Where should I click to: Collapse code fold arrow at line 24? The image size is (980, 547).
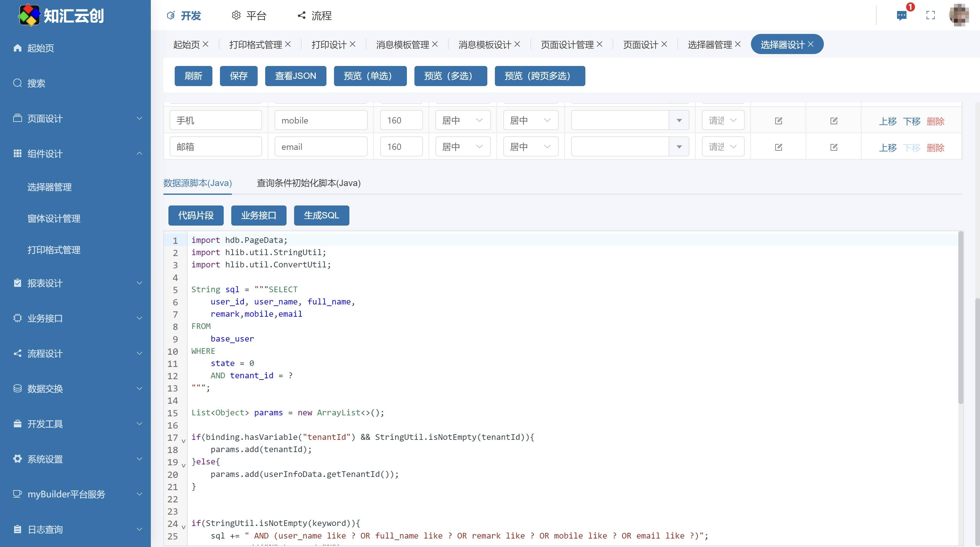184,527
